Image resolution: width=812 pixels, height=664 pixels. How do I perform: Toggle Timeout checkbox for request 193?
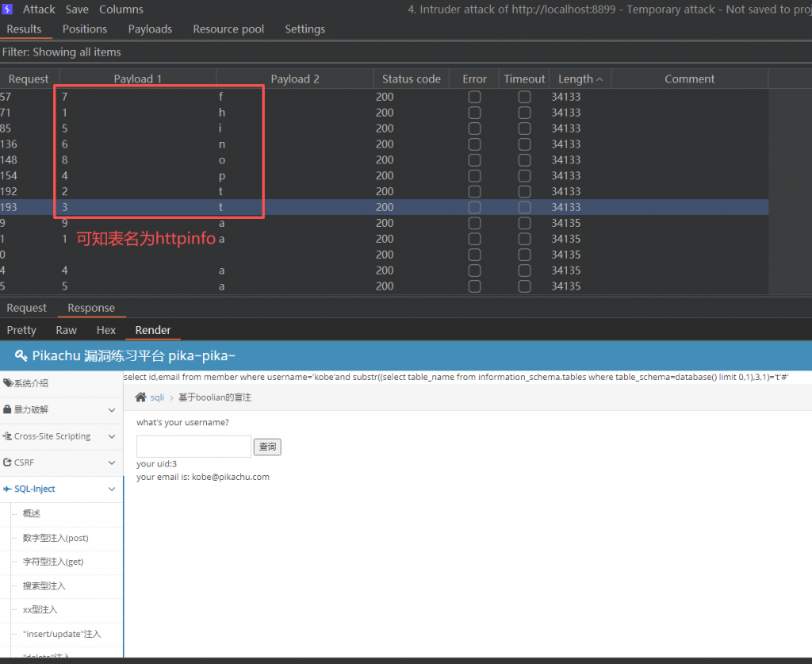(524, 207)
